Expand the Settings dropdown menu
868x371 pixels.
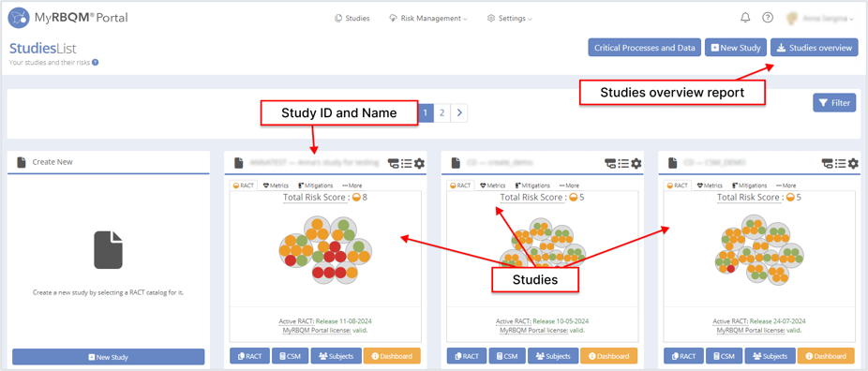click(x=510, y=18)
